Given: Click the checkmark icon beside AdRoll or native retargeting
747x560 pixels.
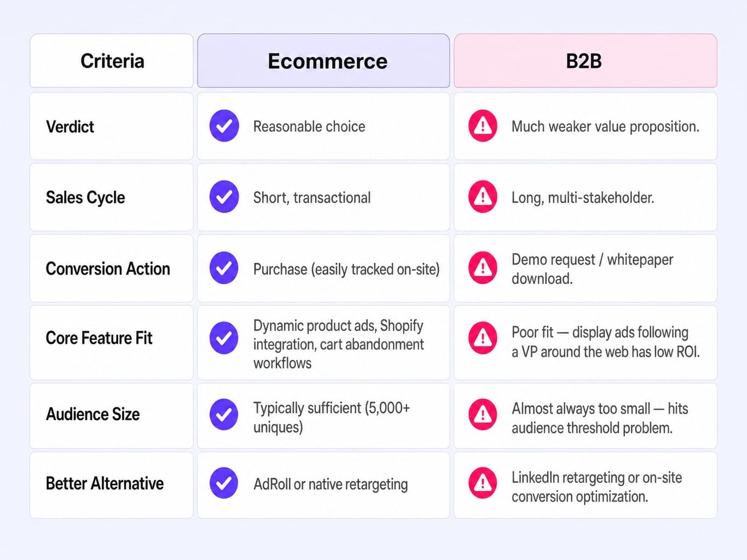Looking at the screenshot, I should pos(224,483).
